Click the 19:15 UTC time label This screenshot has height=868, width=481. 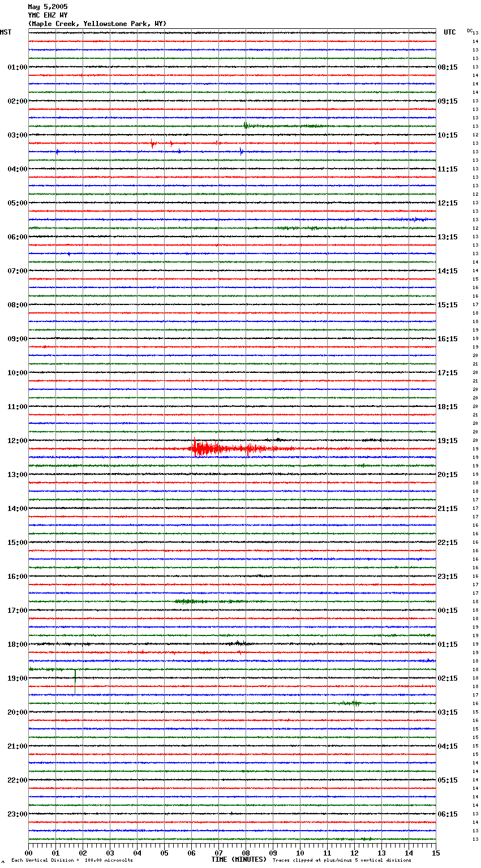tap(448, 441)
